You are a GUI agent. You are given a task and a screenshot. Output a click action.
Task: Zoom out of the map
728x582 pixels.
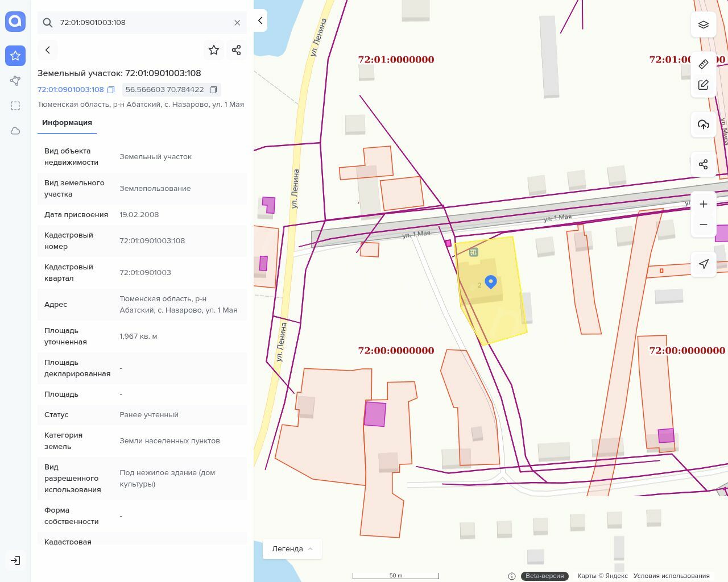(x=703, y=225)
